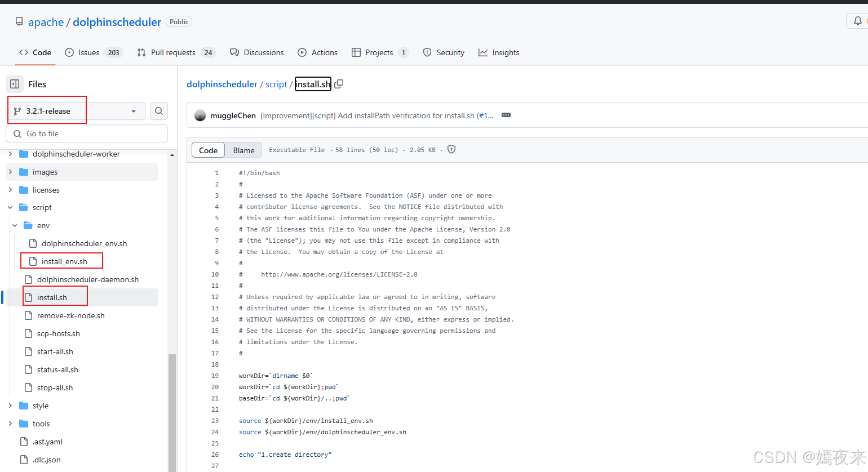Expand the style folder chevron

point(10,406)
